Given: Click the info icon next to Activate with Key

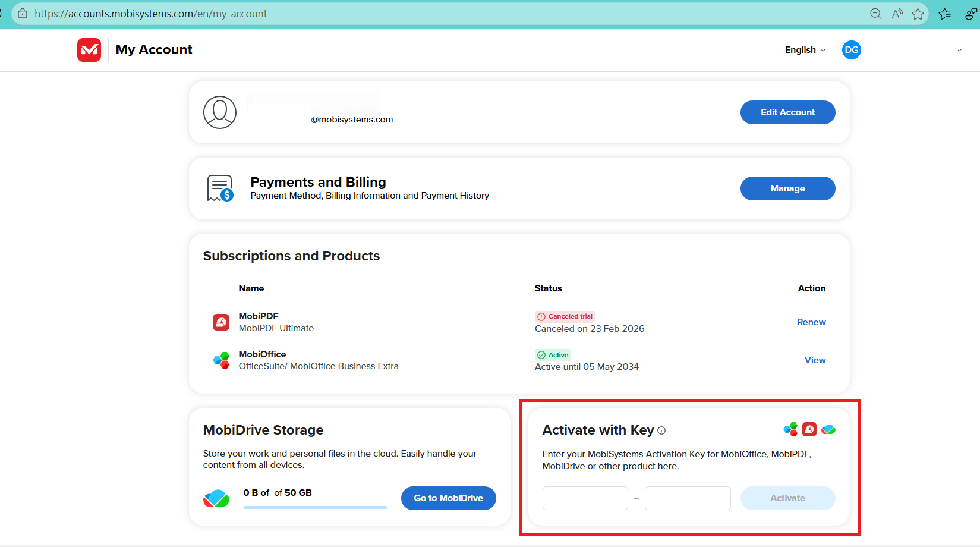Looking at the screenshot, I should [661, 430].
